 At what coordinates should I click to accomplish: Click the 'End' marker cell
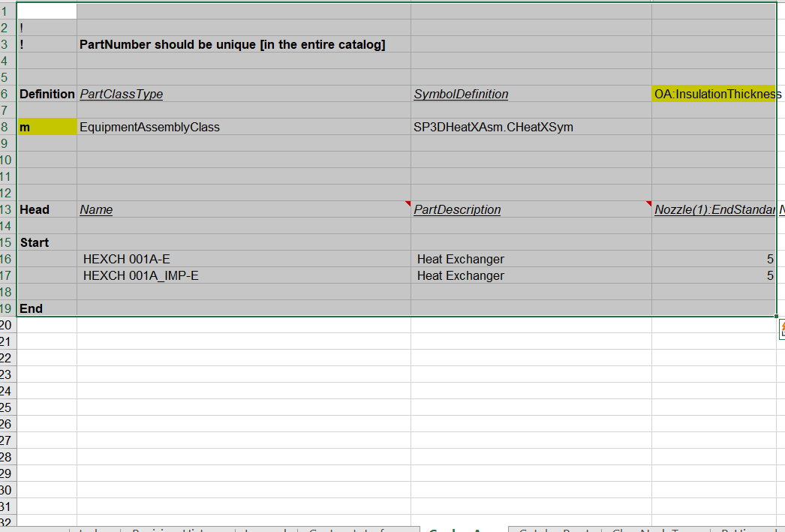click(47, 308)
